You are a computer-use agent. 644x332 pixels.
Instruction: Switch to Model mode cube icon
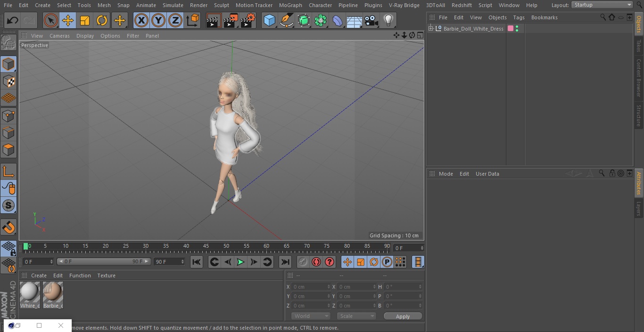(8, 64)
